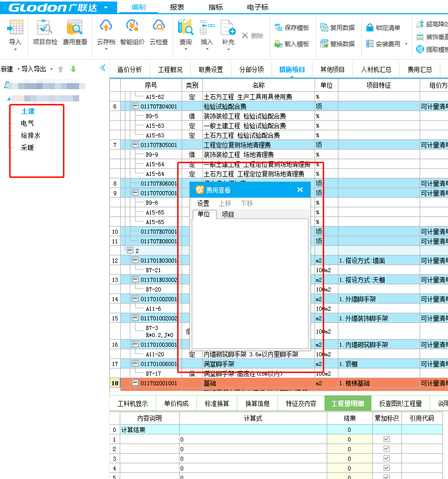Open the 导入导出 dropdown

click(x=51, y=69)
